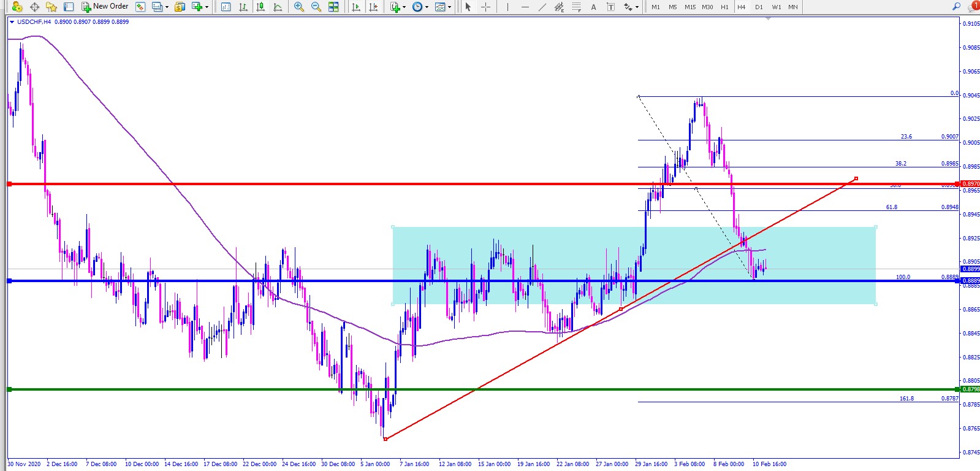The width and height of the screenshot is (980, 471).
Task: Select the Crosshair tool
Action: tap(485, 7)
